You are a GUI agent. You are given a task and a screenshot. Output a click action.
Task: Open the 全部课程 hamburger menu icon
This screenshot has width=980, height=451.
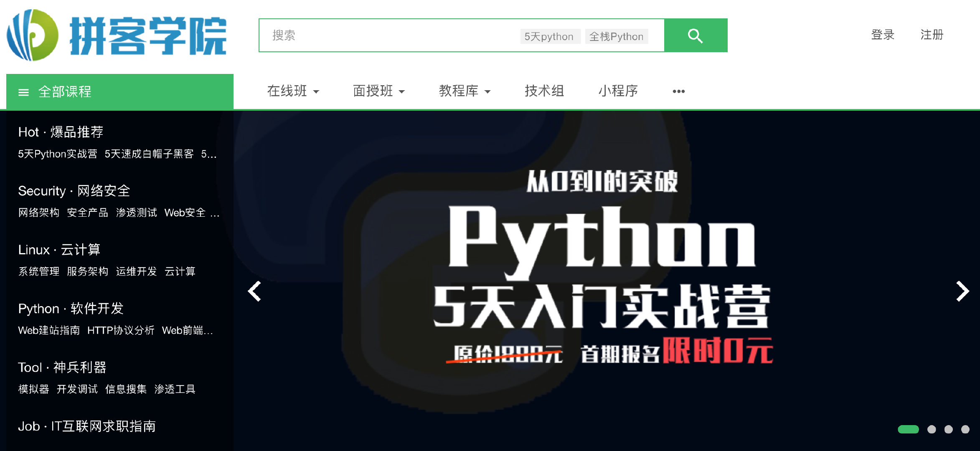tap(24, 92)
